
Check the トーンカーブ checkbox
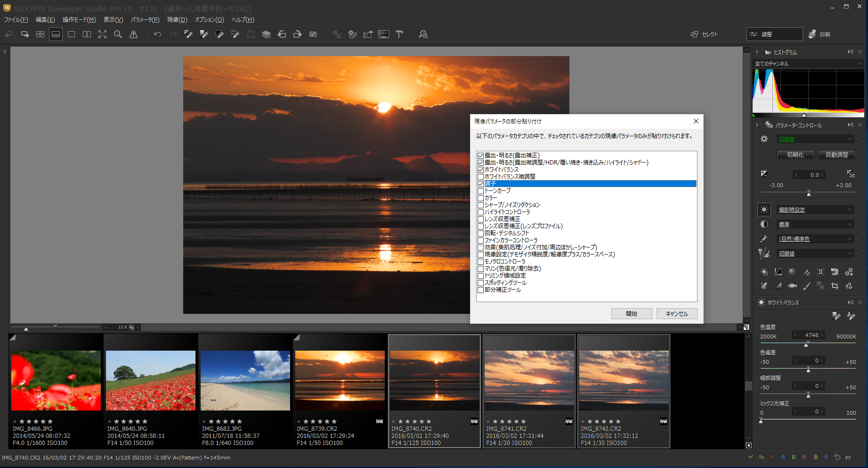(x=480, y=191)
